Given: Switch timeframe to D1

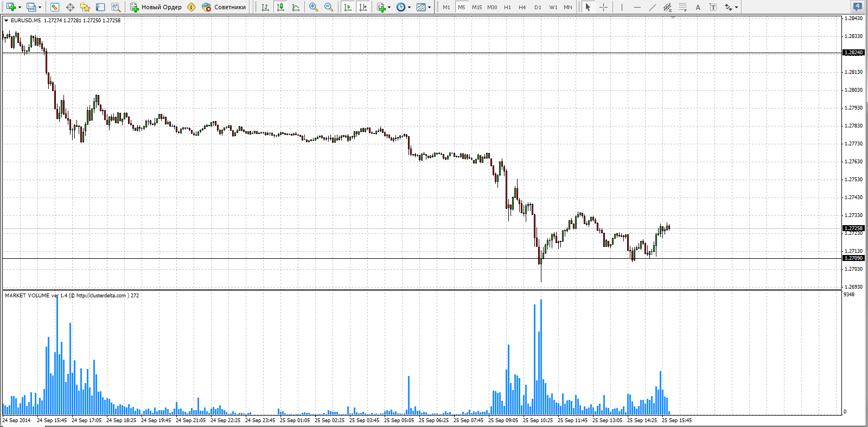Looking at the screenshot, I should 538,7.
